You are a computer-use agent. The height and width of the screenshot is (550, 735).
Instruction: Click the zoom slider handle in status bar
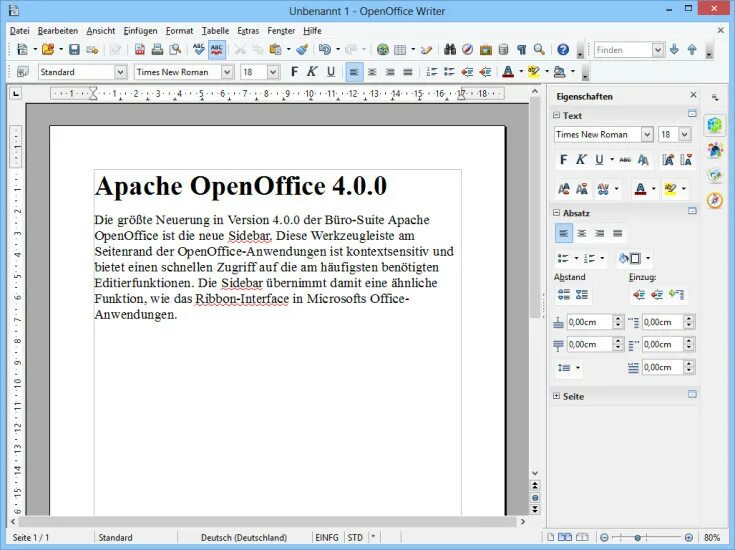[638, 537]
